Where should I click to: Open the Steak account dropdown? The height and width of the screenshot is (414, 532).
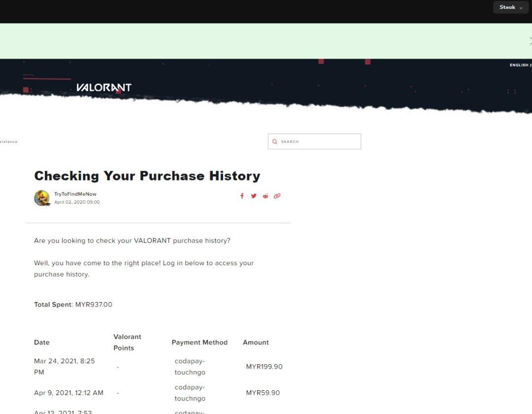(x=510, y=7)
